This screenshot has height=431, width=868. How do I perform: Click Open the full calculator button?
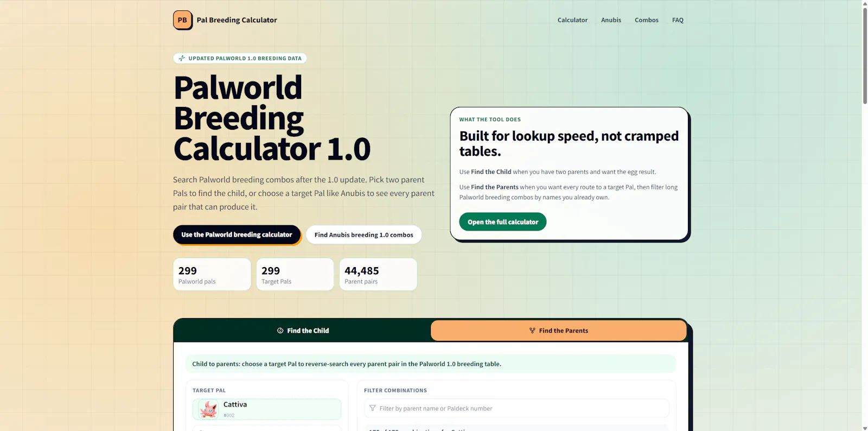pyautogui.click(x=502, y=222)
